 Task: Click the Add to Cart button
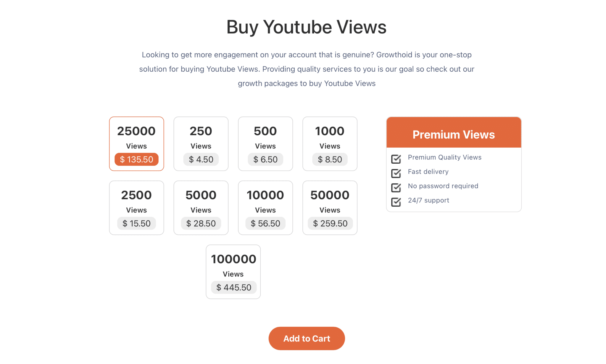(x=307, y=338)
